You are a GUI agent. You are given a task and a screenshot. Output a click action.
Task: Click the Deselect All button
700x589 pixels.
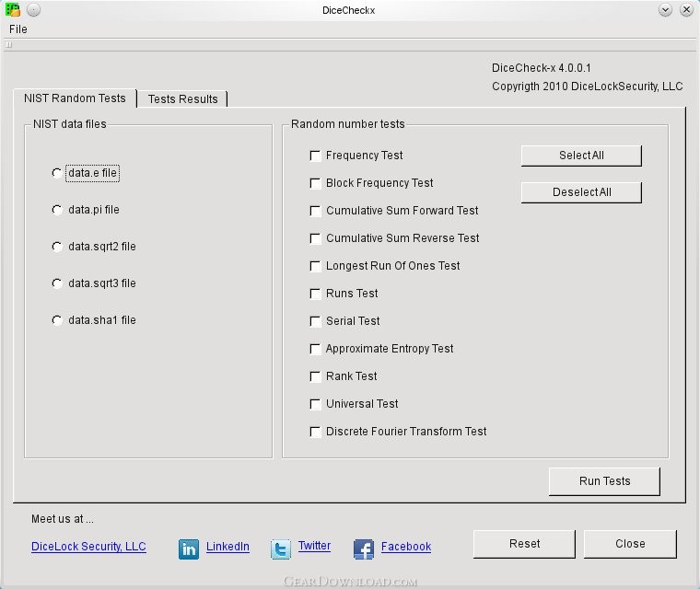click(x=581, y=192)
